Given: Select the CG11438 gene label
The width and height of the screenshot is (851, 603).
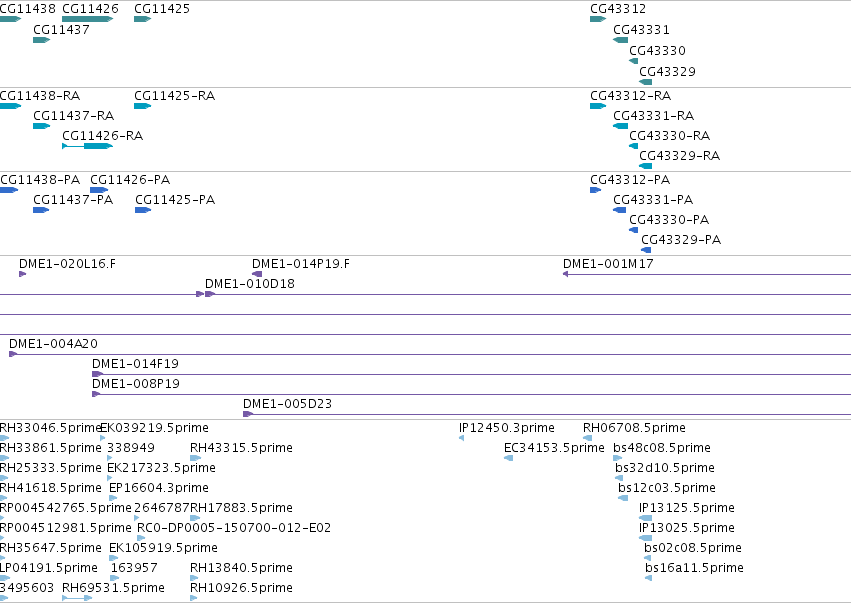Looking at the screenshot, I should (28, 9).
